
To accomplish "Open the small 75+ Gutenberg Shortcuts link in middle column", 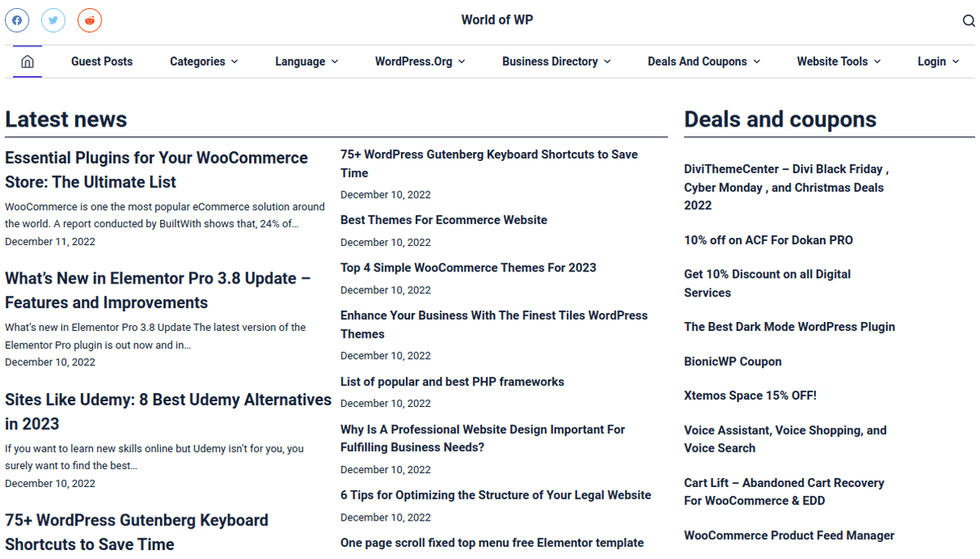I will point(489,163).
